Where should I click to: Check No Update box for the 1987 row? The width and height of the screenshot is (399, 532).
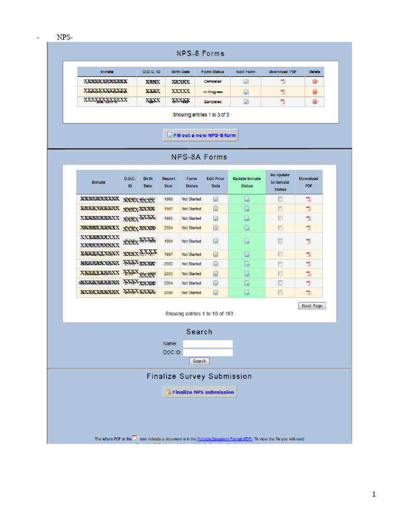(x=280, y=209)
